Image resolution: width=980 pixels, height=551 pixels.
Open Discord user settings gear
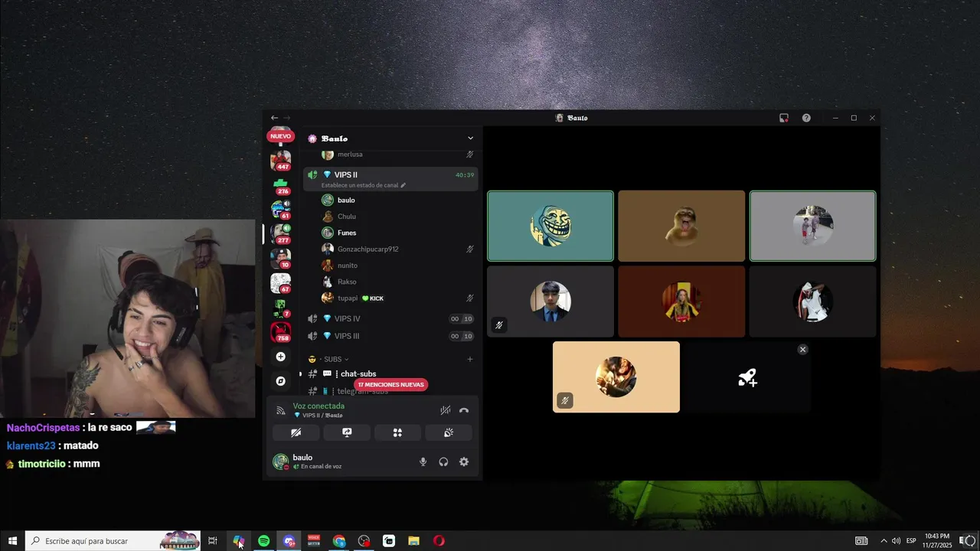[464, 461]
